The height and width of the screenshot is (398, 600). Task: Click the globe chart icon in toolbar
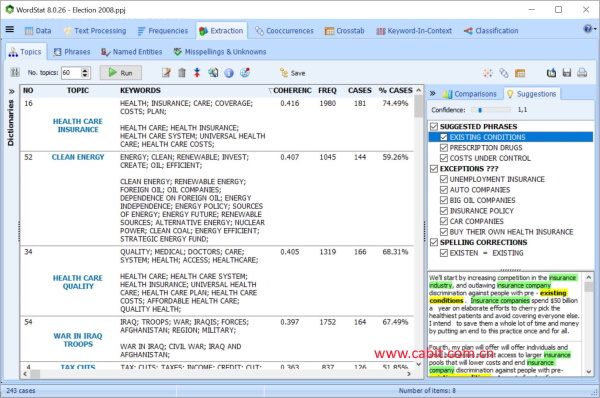(x=245, y=73)
